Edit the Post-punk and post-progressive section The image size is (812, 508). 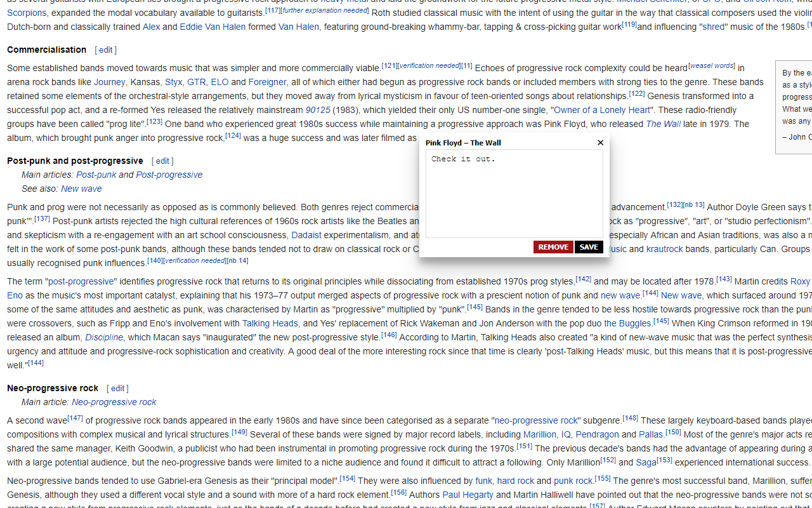pos(162,161)
